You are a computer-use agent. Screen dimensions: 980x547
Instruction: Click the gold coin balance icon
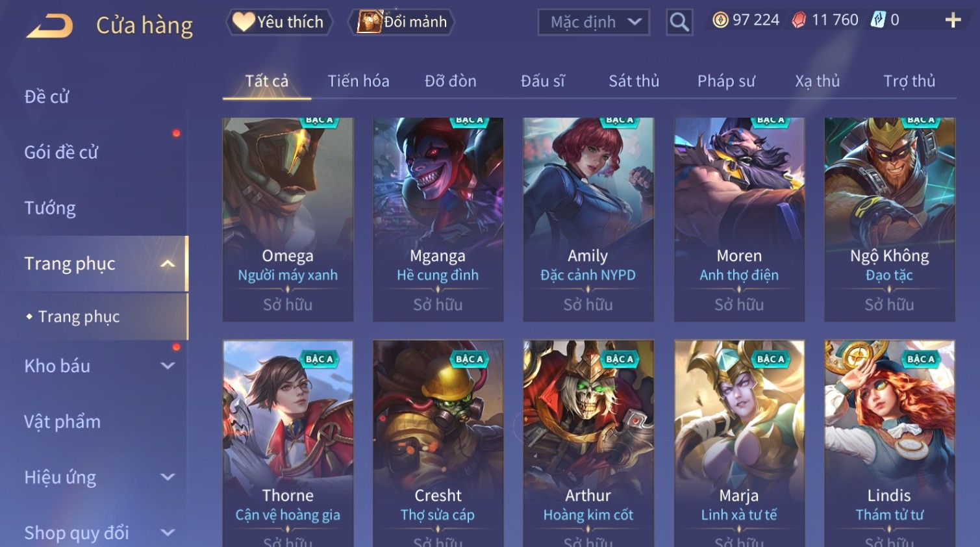(720, 20)
